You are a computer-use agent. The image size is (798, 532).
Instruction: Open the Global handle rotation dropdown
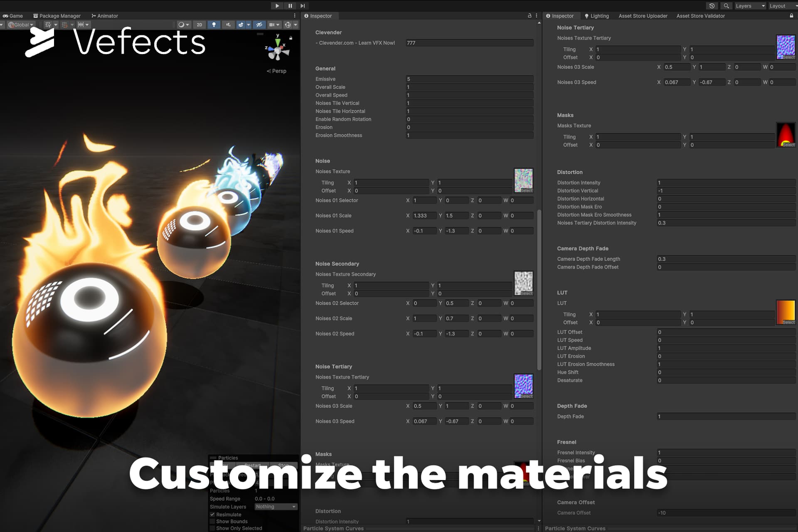pyautogui.click(x=21, y=25)
